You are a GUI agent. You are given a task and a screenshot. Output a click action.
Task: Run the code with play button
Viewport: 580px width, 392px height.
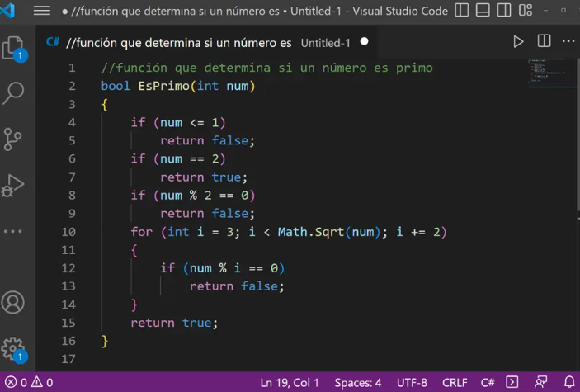[518, 41]
